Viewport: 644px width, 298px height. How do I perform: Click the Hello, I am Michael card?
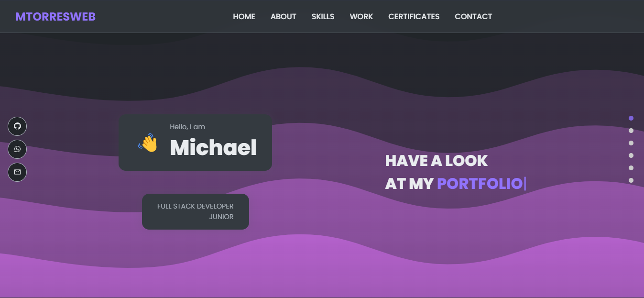coord(195,142)
